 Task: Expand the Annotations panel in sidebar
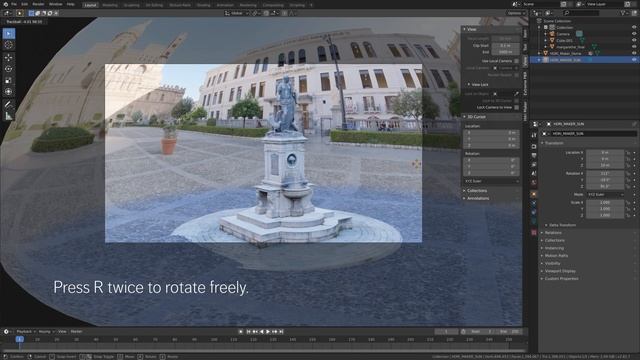pos(478,198)
